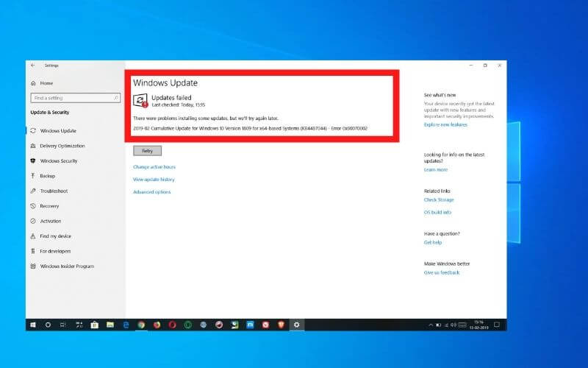Screen dimensions: 588x368
Task: Select Delivery Optimization in the sidebar
Action: coord(62,146)
